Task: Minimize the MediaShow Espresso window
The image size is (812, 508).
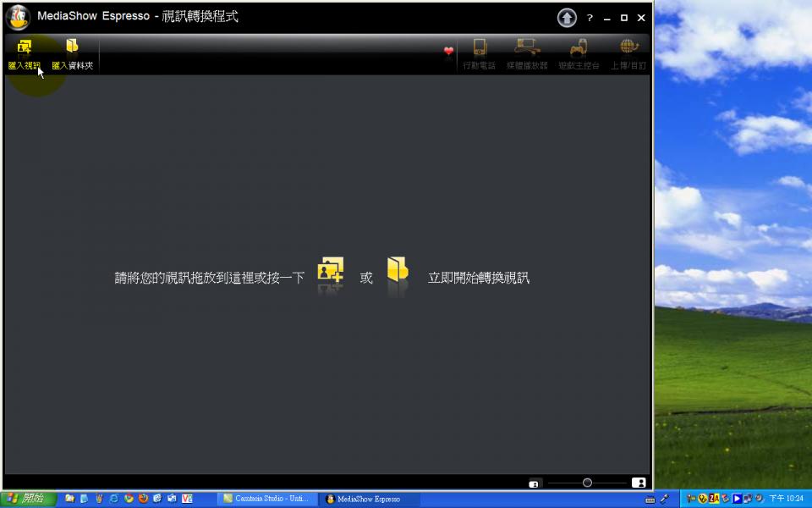Action: [607, 18]
